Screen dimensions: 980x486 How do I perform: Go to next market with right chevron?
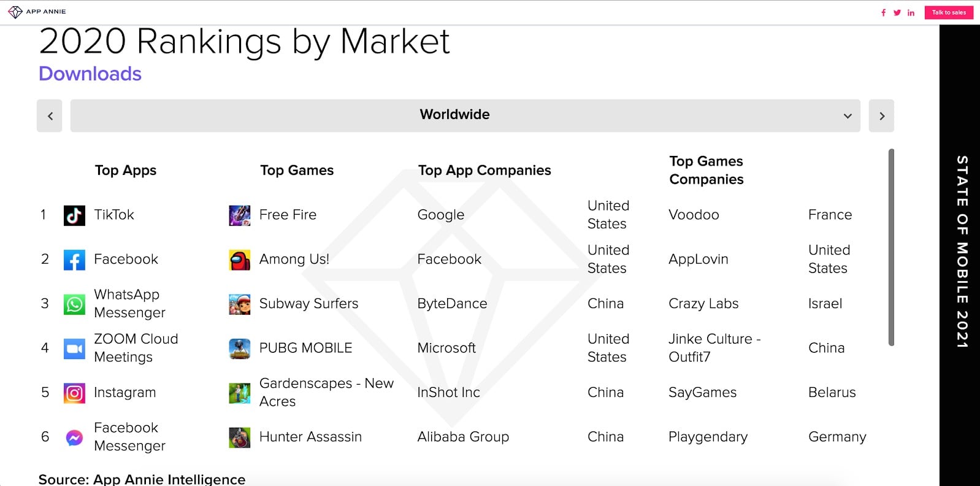881,115
